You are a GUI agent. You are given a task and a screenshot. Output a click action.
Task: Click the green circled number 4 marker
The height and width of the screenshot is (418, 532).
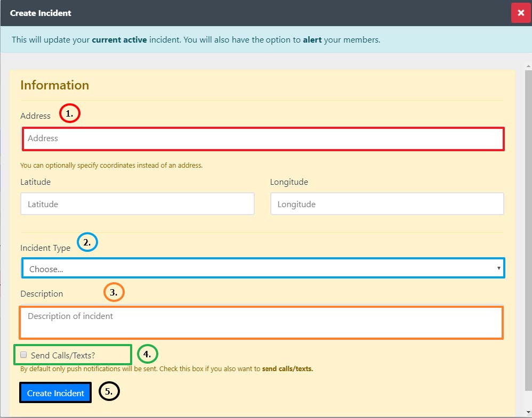tap(148, 354)
